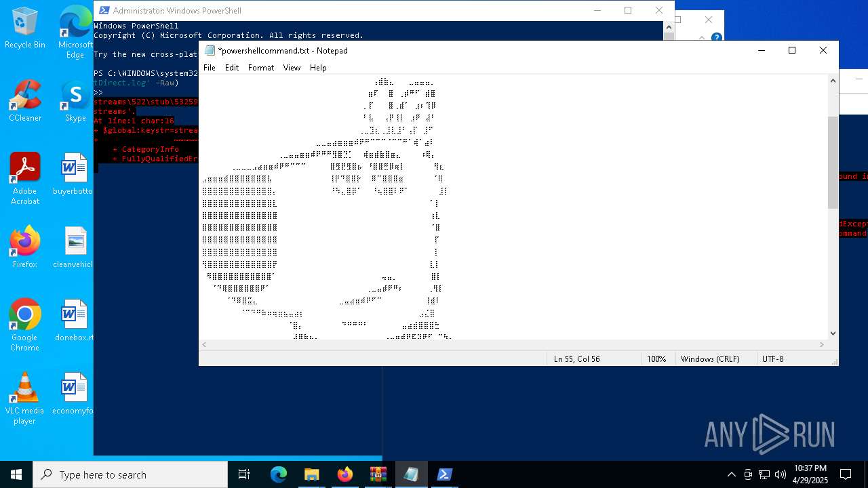Click the Notepad vertical scrollbar thumb

(x=833, y=162)
